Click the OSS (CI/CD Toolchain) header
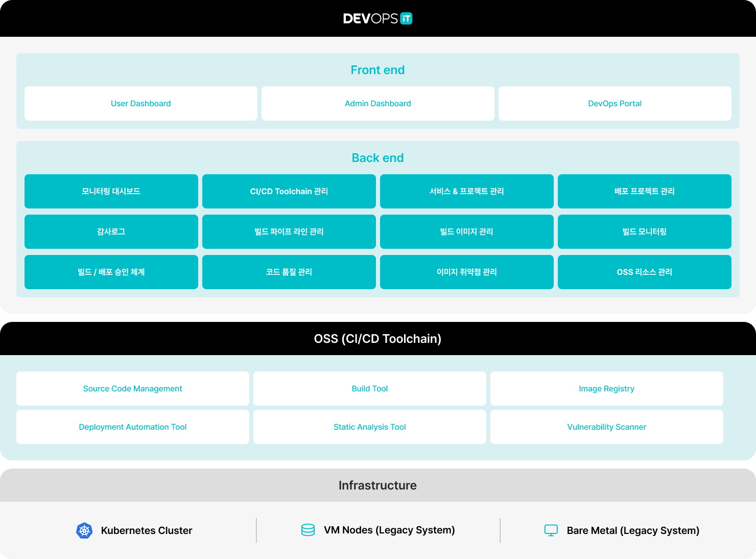 tap(377, 339)
